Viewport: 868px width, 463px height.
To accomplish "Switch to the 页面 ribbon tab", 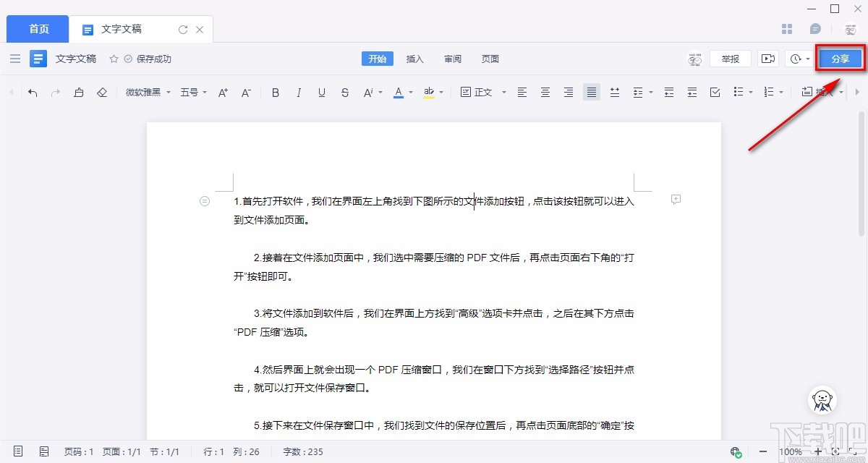I will pos(490,59).
